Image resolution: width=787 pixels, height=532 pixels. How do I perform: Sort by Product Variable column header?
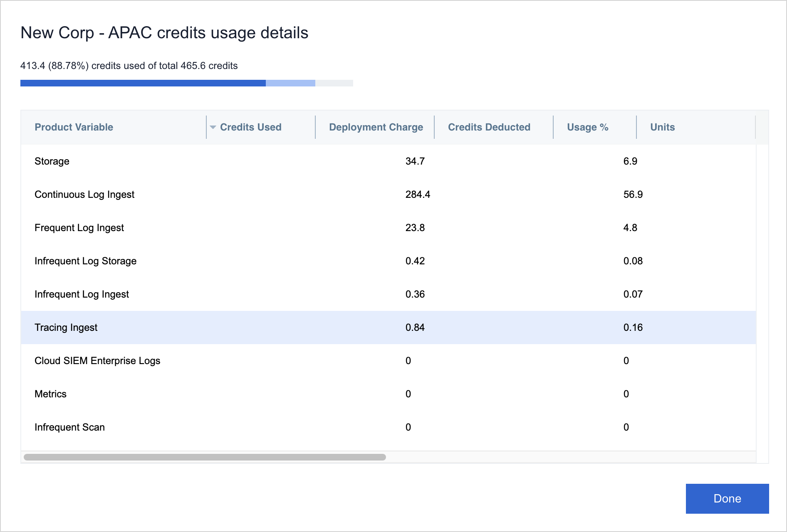74,127
